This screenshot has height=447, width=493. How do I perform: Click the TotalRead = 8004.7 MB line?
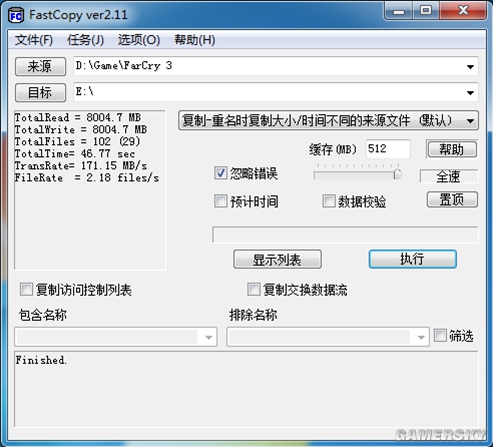(78, 118)
